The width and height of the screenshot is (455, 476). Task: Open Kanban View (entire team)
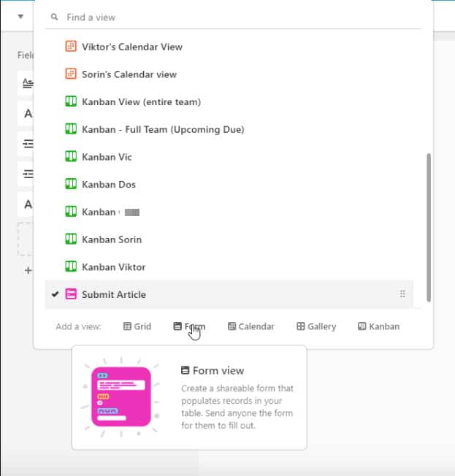pyautogui.click(x=141, y=102)
